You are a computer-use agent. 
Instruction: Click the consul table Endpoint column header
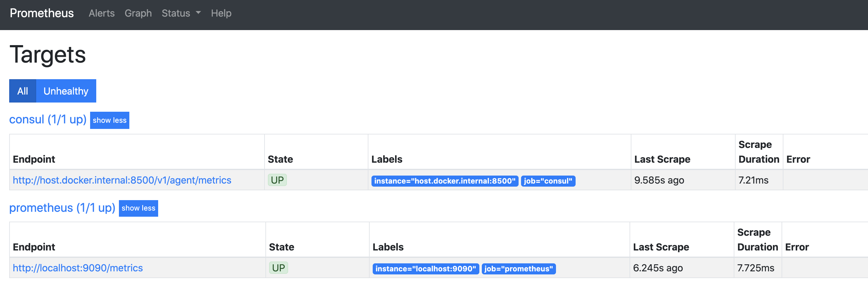tap(34, 159)
